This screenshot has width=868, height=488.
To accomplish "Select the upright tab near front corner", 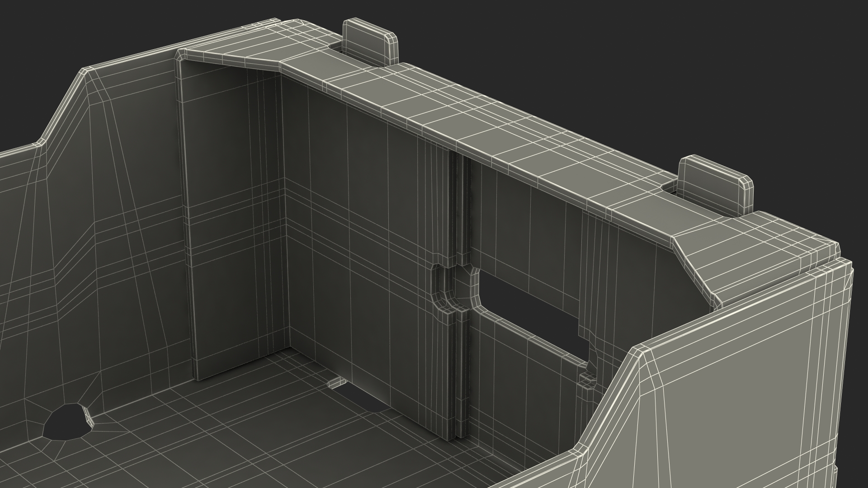I will point(717,186).
